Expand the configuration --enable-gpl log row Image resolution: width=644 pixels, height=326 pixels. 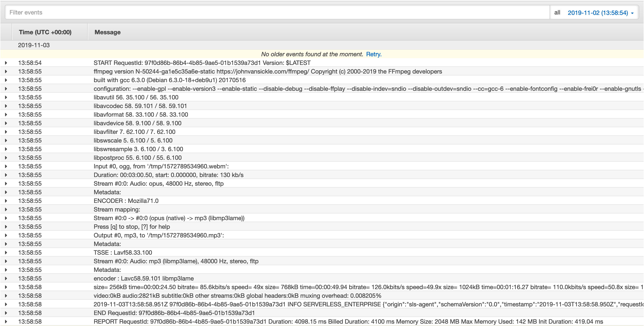pos(6,89)
